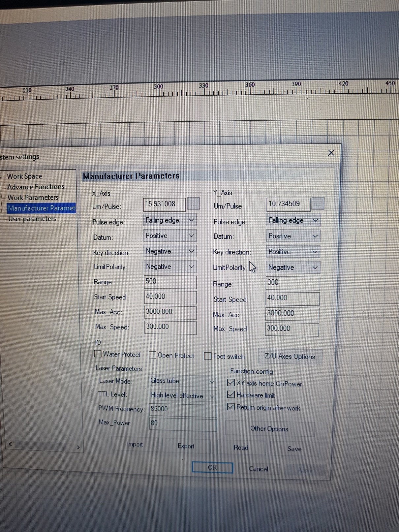399x532 pixels.
Task: Enable the Open Protect checkbox
Action: coord(152,355)
